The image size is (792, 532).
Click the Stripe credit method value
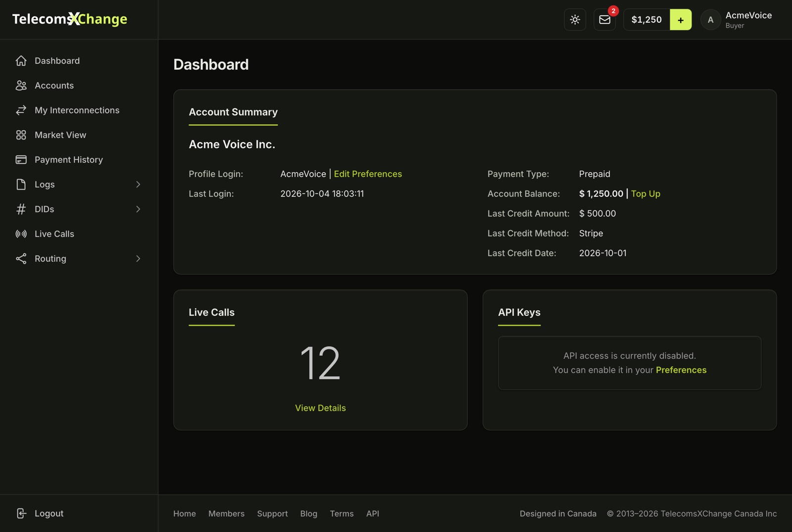[x=591, y=233]
